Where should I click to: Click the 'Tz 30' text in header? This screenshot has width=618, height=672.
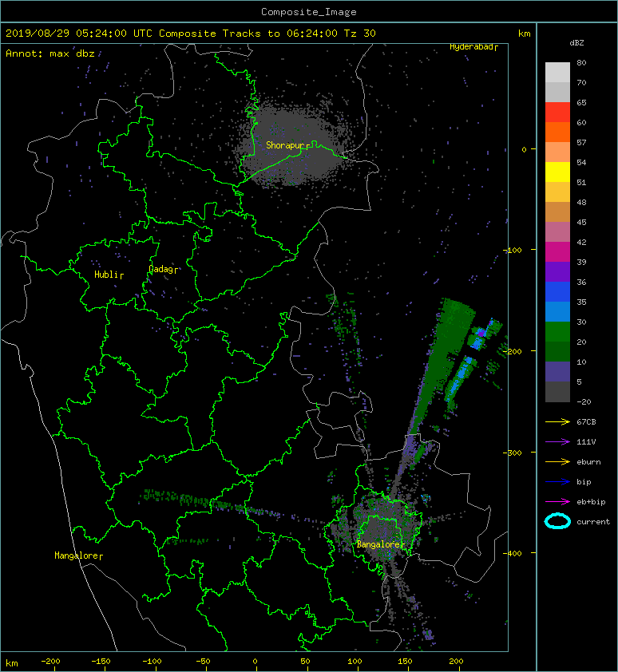[x=360, y=34]
